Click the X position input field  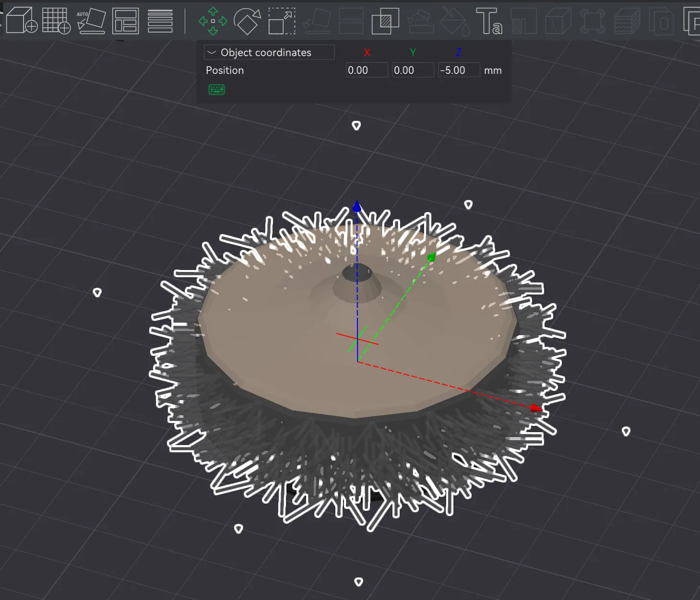click(x=367, y=71)
